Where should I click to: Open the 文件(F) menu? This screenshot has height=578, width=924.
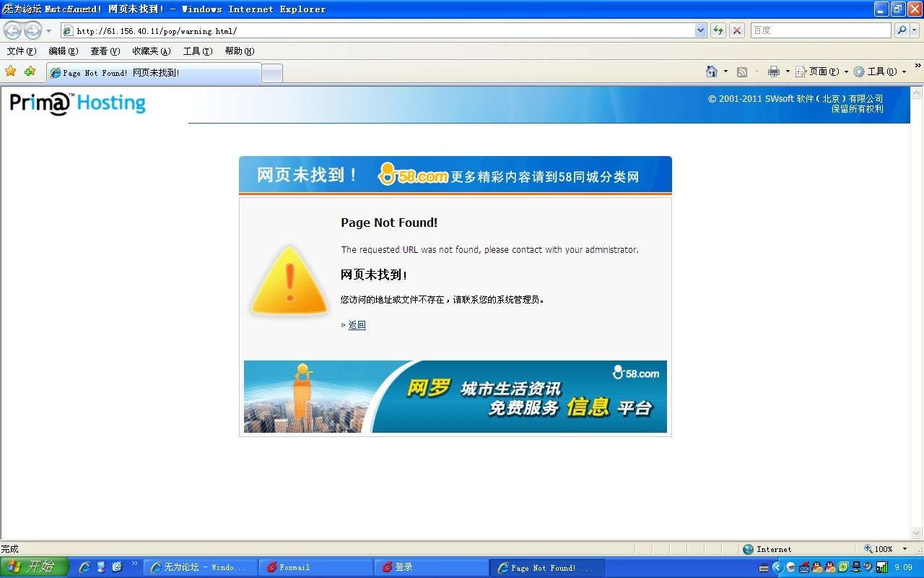[21, 51]
